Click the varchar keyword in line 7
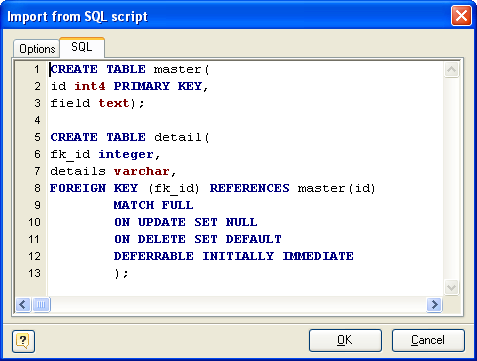The height and width of the screenshot is (361, 477). tap(142, 171)
